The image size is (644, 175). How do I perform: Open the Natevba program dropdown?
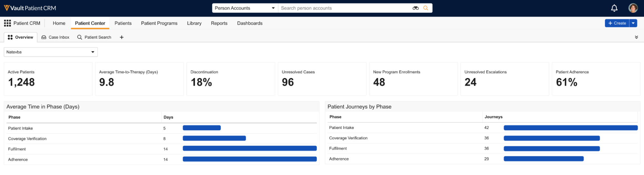51,52
